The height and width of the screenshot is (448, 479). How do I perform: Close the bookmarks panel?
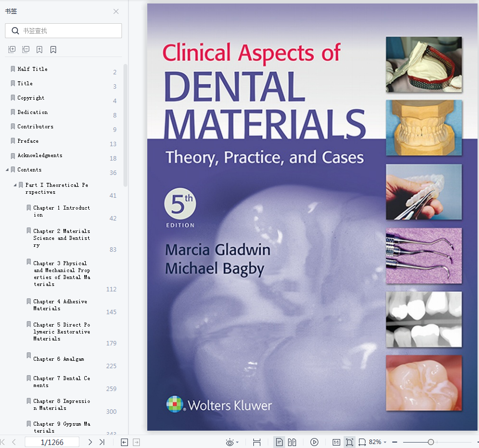pos(116,11)
